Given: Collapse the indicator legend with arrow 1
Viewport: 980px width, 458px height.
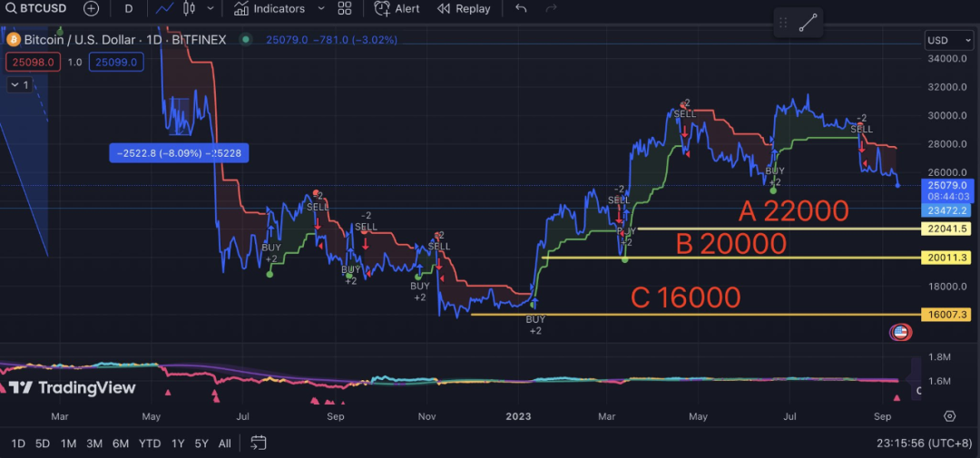Looking at the screenshot, I should coord(19,85).
